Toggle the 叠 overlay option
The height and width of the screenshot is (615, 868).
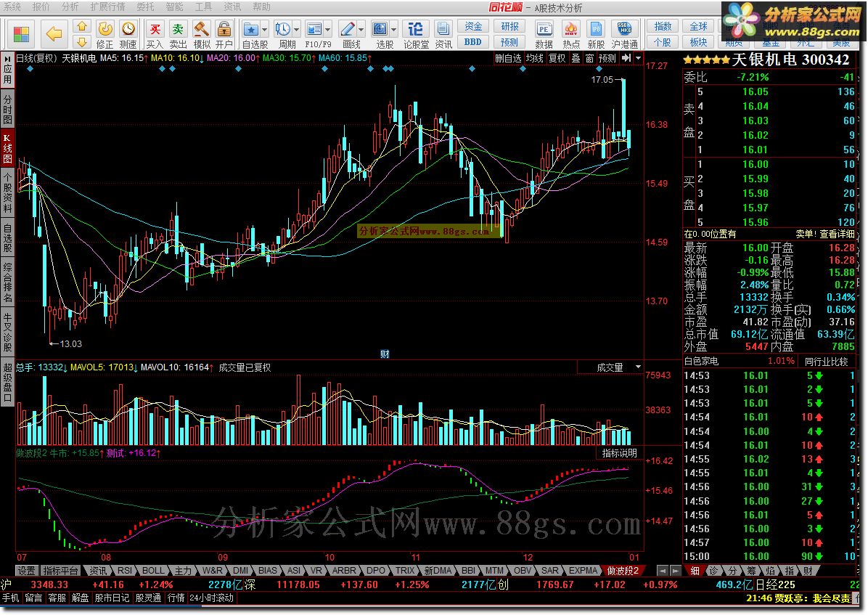click(x=576, y=57)
